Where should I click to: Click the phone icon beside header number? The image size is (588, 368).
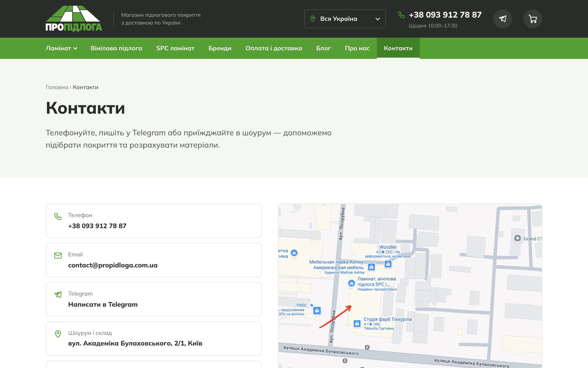(x=401, y=15)
